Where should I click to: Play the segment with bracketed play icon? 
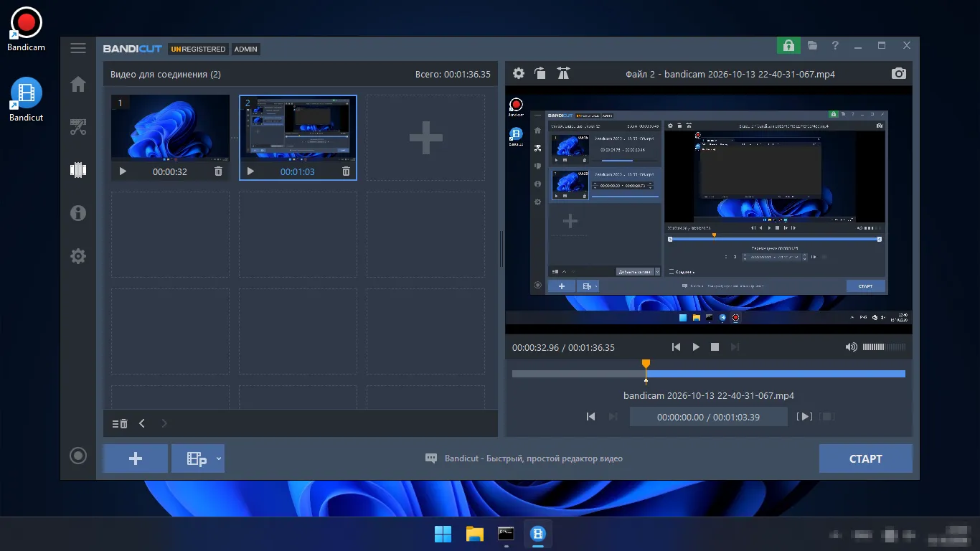pos(805,417)
